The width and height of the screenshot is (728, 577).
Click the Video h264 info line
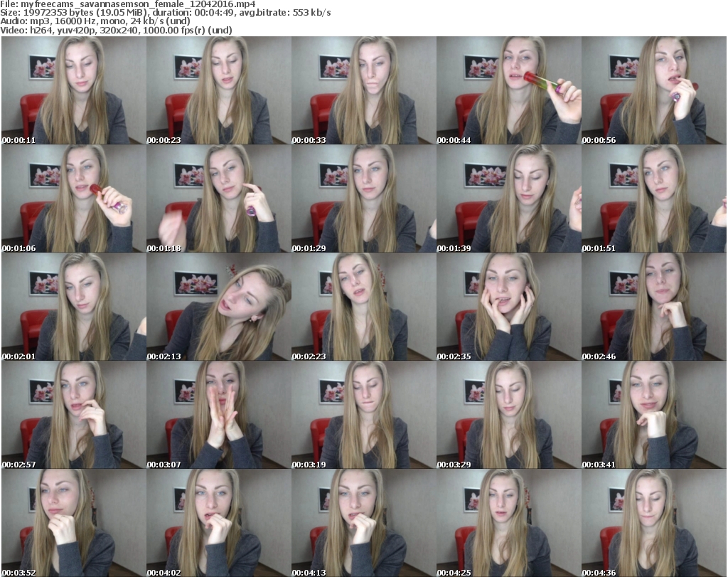(x=116, y=30)
